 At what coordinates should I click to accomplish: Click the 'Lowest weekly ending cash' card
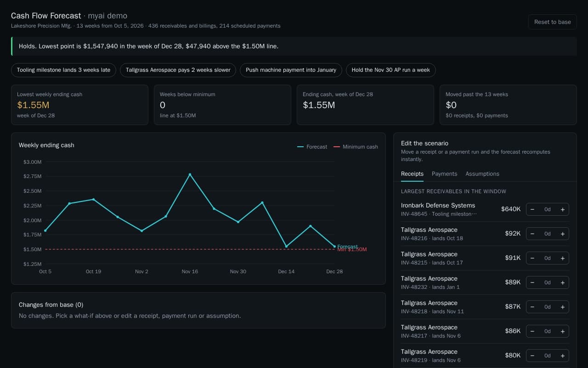click(x=79, y=105)
